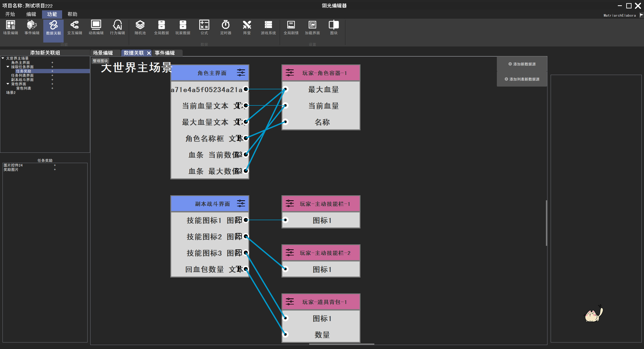Click the 玩家-主动技能栏-2 sliders control
Image resolution: width=644 pixels, height=349 pixels.
(x=290, y=252)
